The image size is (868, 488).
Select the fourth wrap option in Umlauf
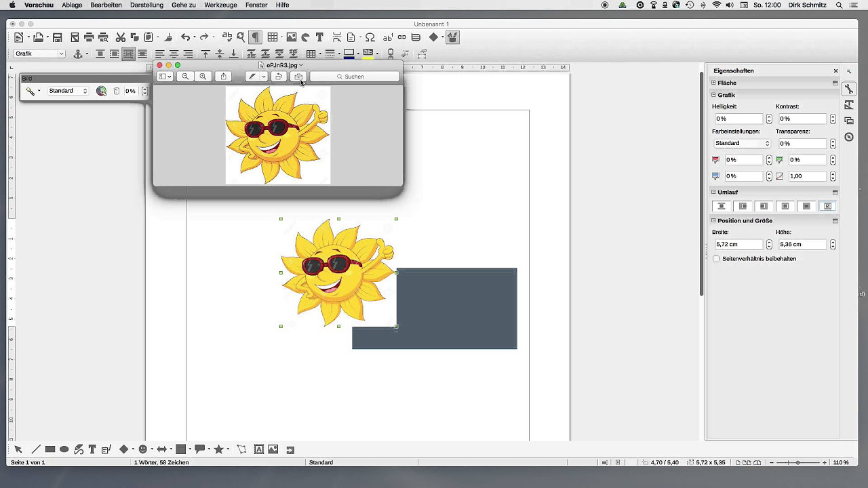(x=785, y=206)
